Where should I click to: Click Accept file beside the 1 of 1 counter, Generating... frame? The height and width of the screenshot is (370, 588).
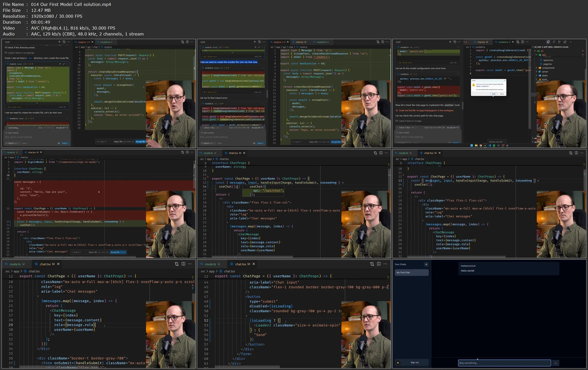coord(141,142)
